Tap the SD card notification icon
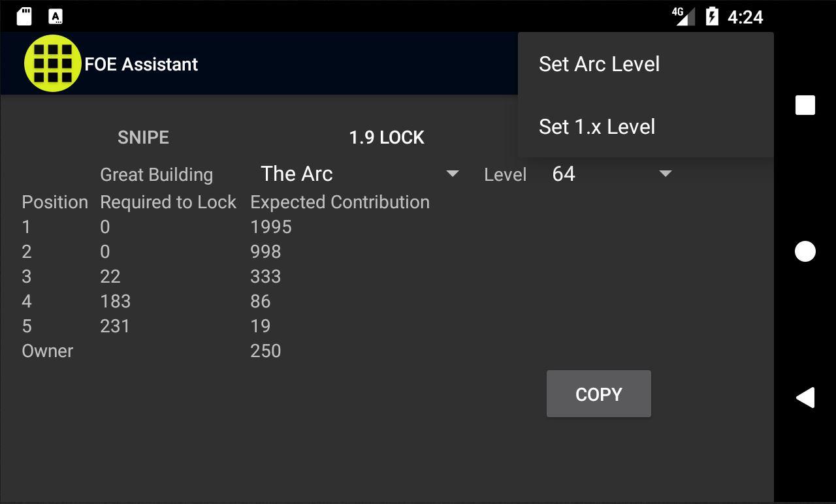This screenshot has width=836, height=504. pos(24,16)
